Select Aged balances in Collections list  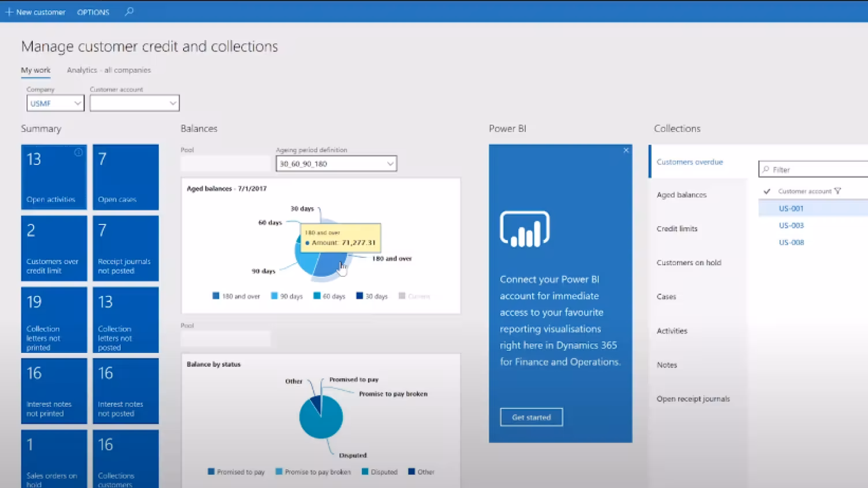(x=682, y=195)
